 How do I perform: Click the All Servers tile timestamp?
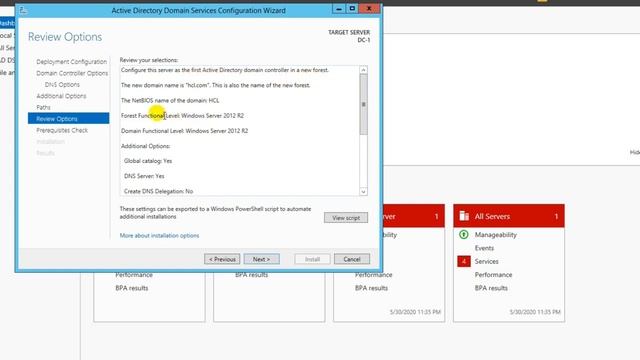535,312
